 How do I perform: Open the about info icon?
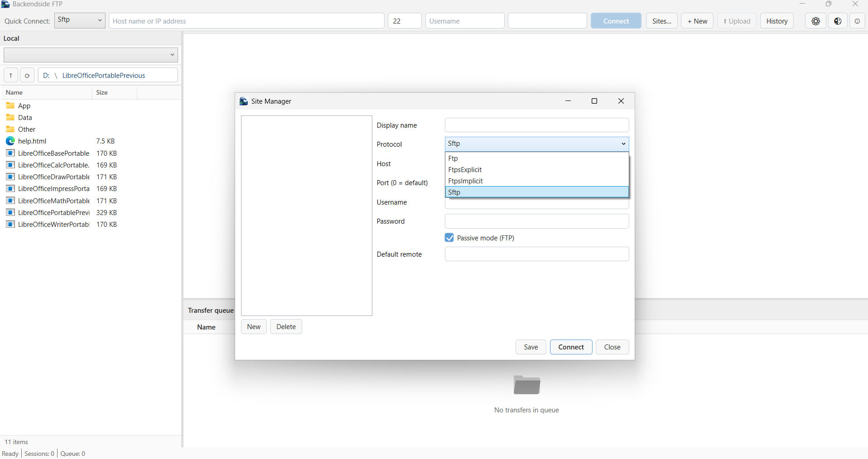click(x=857, y=21)
